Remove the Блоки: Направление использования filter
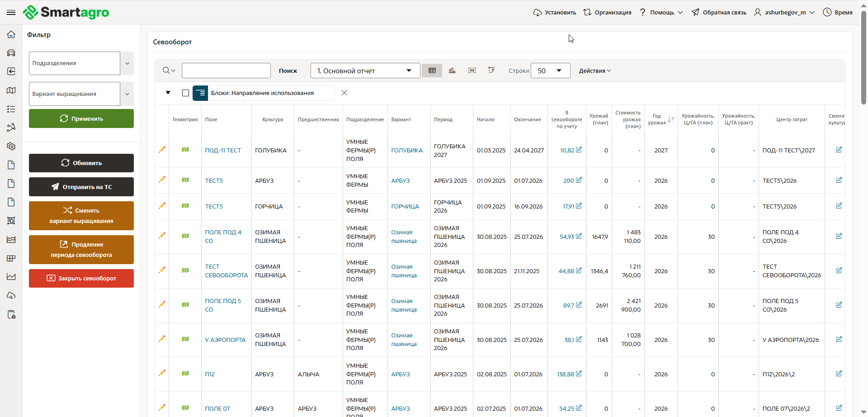 (344, 93)
